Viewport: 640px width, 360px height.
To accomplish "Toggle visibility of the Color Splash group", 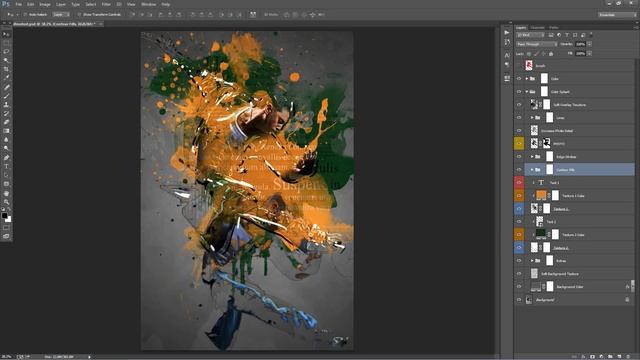I will (x=519, y=92).
